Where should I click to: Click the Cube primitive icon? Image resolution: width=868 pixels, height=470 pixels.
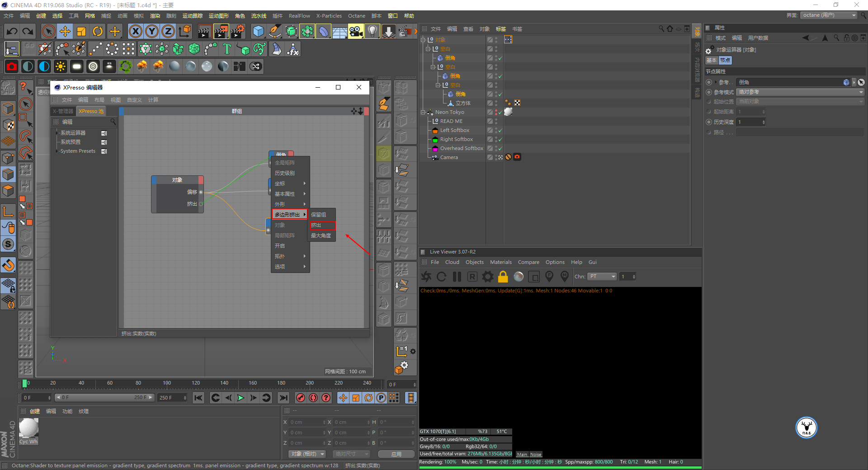click(x=258, y=31)
